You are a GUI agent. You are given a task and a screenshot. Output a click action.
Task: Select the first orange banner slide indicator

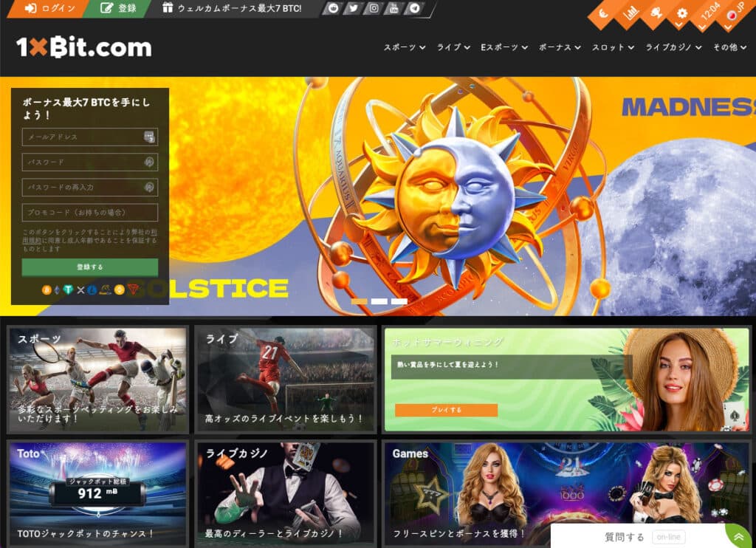tap(360, 301)
